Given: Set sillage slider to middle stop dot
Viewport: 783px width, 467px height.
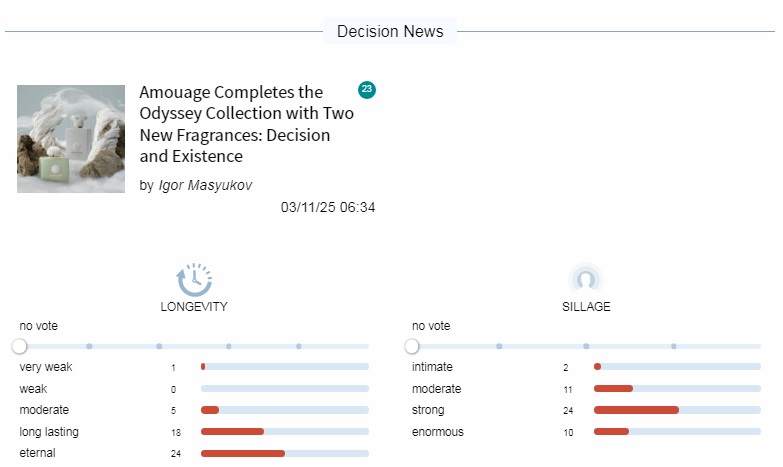Looking at the screenshot, I should click(x=586, y=346).
